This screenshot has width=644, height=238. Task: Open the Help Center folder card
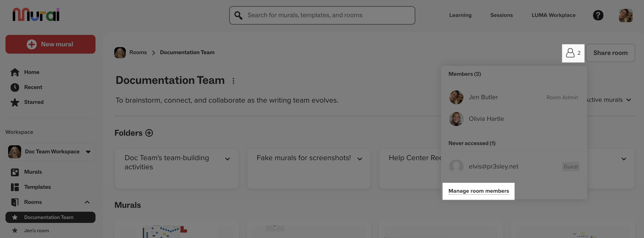(410, 168)
